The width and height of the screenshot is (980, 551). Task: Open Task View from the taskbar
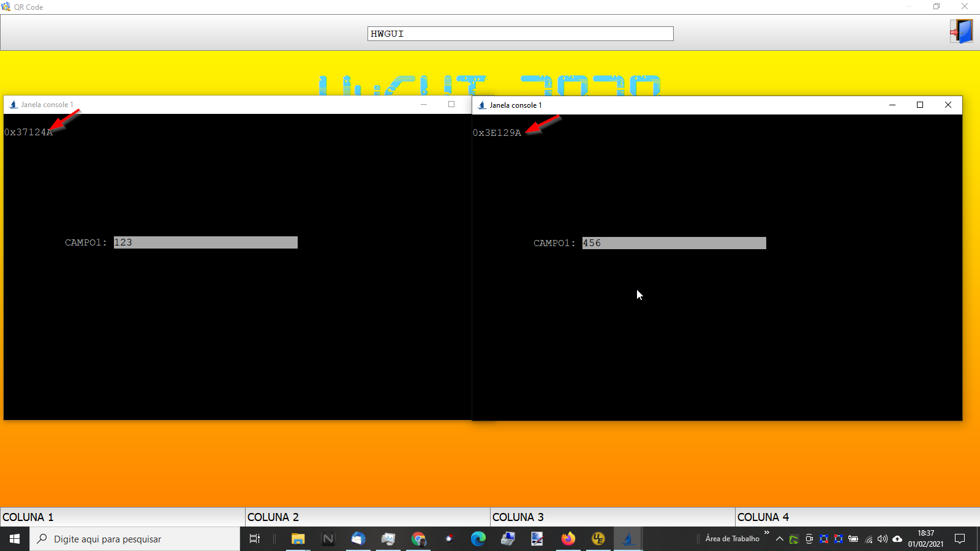(x=255, y=539)
